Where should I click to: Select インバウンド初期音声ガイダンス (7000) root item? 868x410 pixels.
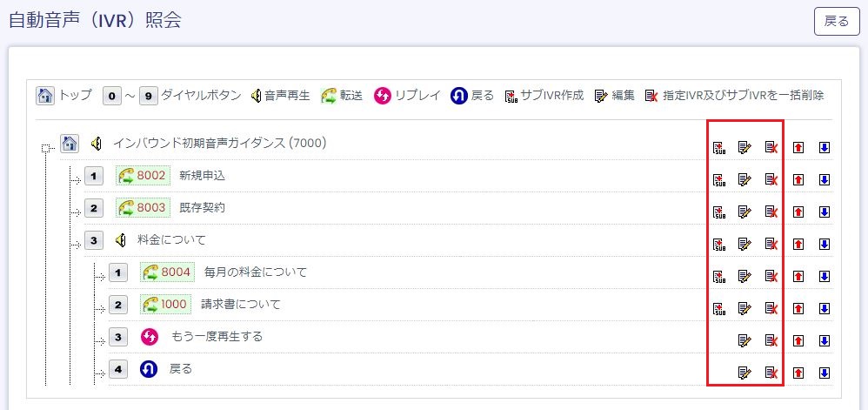[x=219, y=143]
